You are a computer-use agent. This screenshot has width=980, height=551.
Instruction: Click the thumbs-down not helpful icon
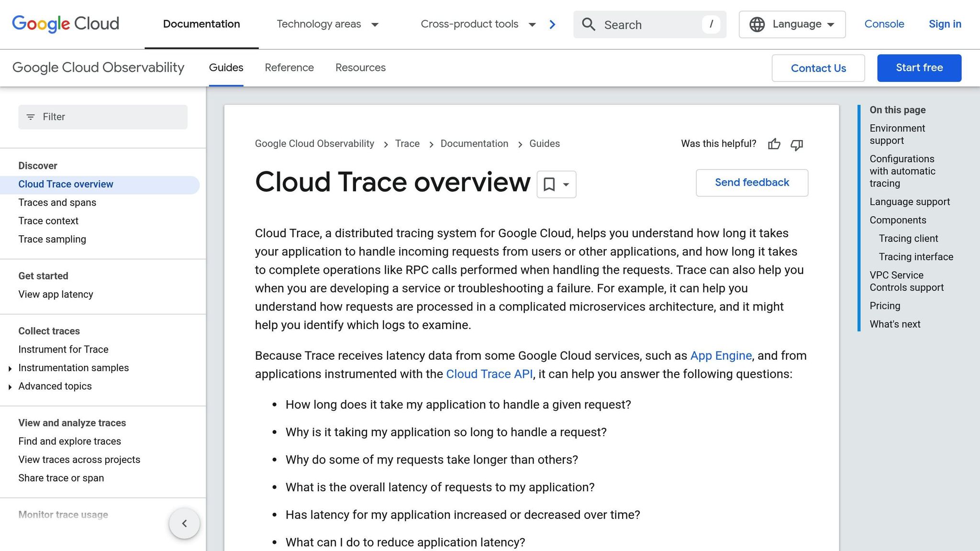tap(797, 144)
